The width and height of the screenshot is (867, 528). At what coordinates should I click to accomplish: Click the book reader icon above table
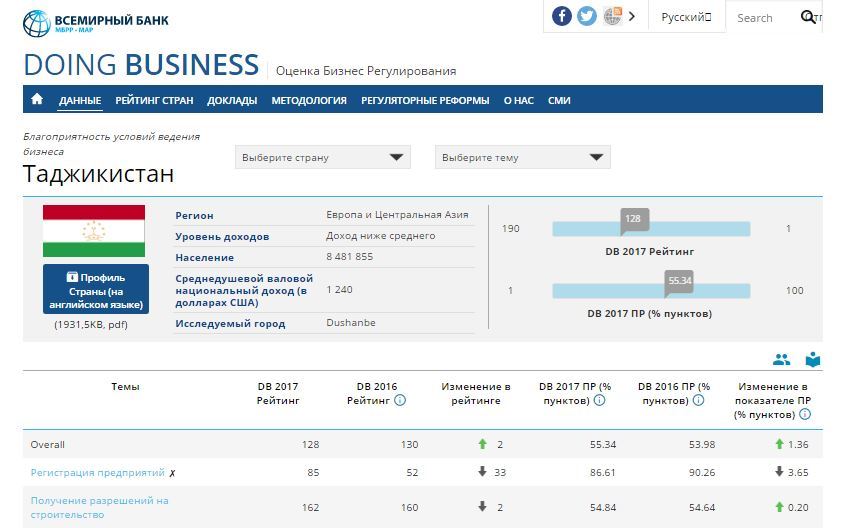[812, 360]
